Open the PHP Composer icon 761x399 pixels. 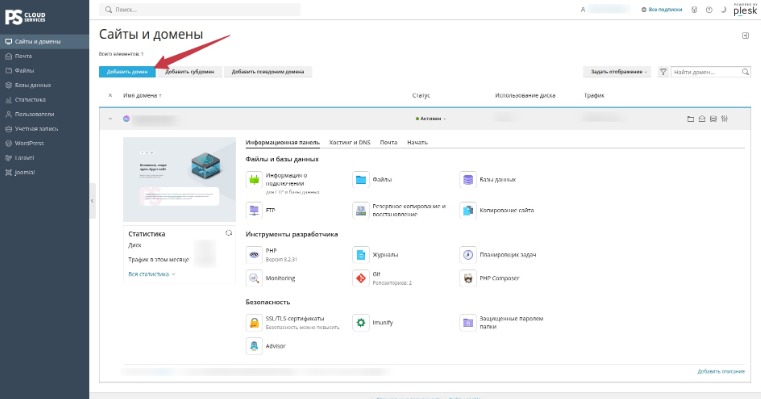click(x=467, y=278)
